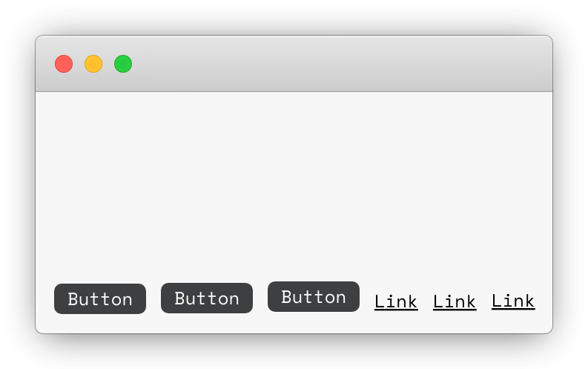588x369 pixels.
Task: Choose the Button directly left of Link
Action: click(314, 296)
